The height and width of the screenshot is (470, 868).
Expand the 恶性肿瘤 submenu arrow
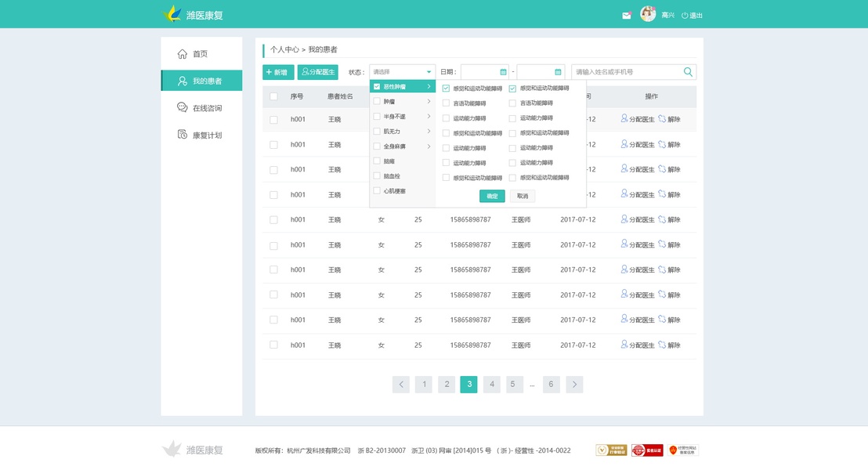click(x=429, y=87)
